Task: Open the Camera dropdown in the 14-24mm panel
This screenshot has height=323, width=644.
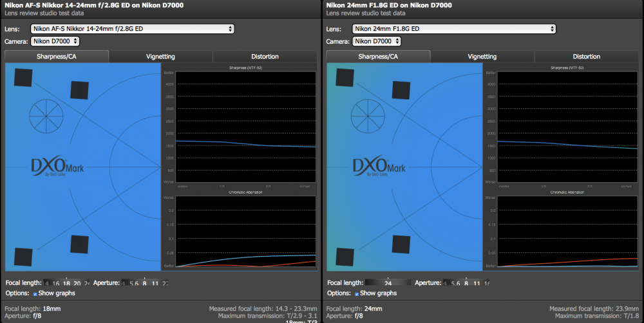Action: (55, 41)
